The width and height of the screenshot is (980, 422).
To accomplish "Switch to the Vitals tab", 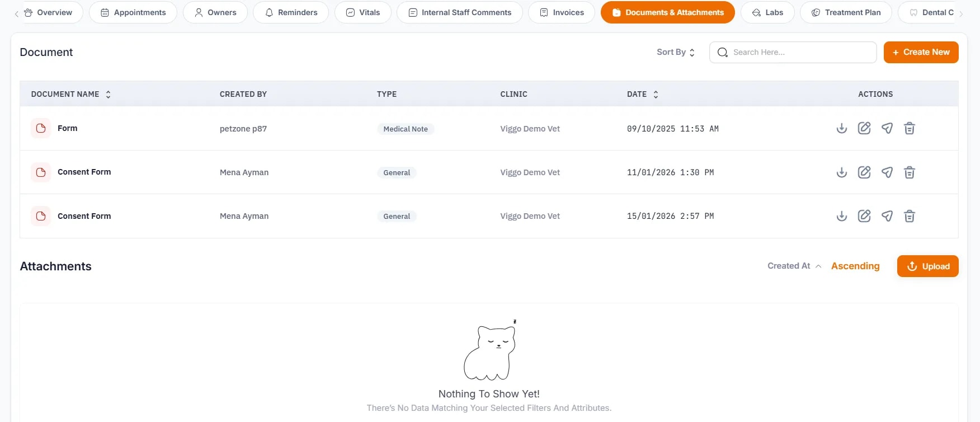I will click(x=363, y=12).
